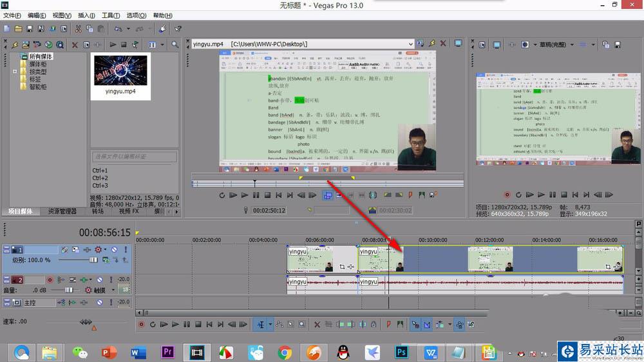Remove selected media with the red X

pos(75,44)
